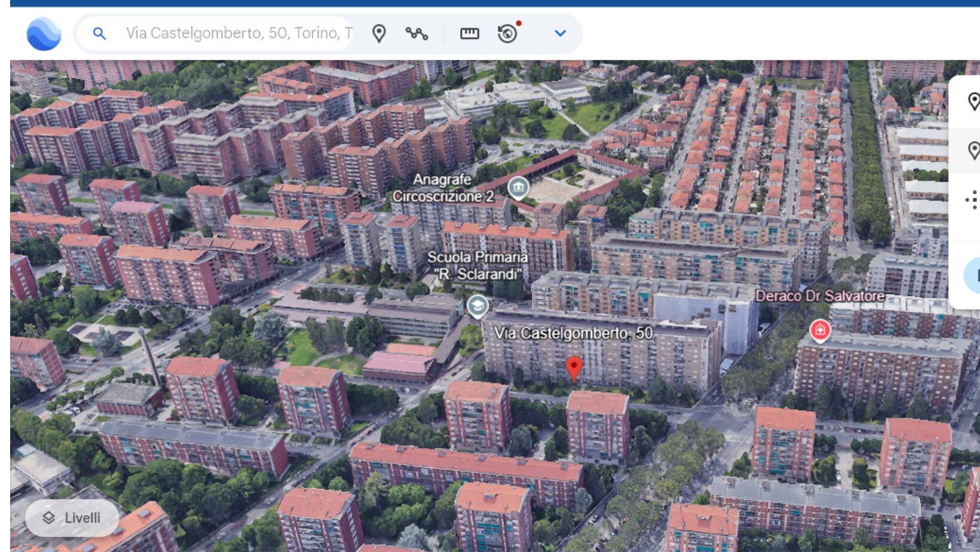Select the measure distance ruler tool
Viewport: 980px width, 552px height.
pyautogui.click(x=469, y=33)
